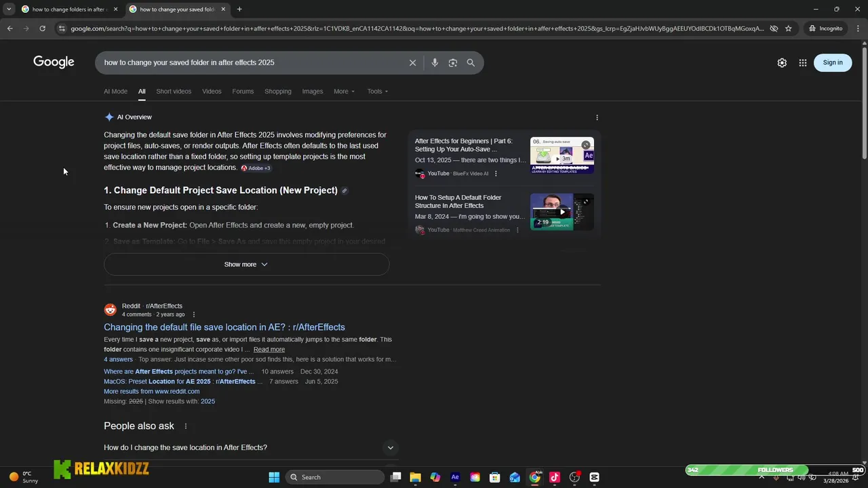
Task: Click Read more on the Reddit snippet
Action: [269, 350]
